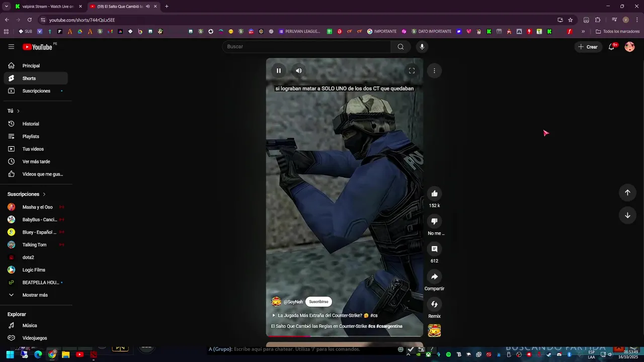
Task: Open the 612 comments panel
Action: [x=434, y=249]
